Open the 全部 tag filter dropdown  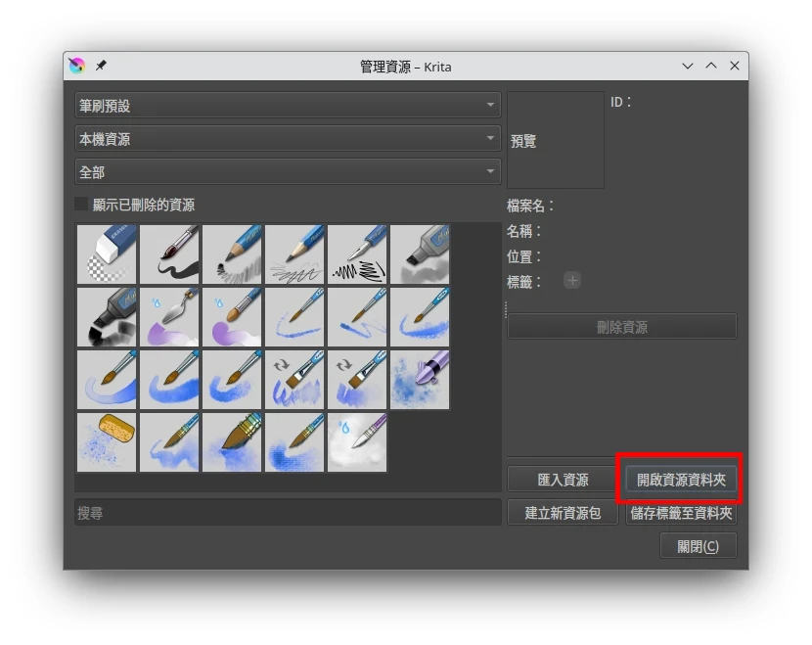[x=288, y=172]
